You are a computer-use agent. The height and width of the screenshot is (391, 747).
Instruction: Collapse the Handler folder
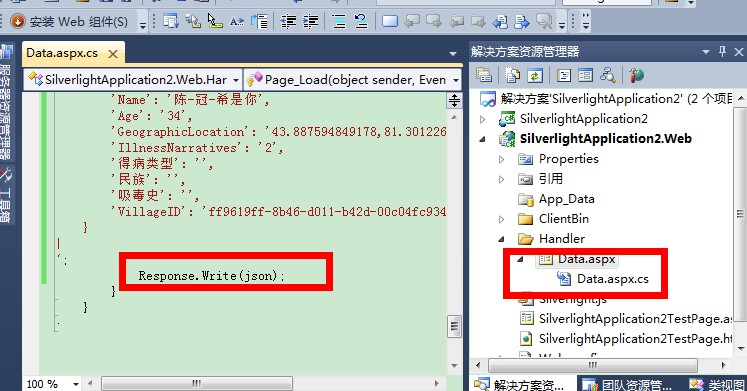501,239
